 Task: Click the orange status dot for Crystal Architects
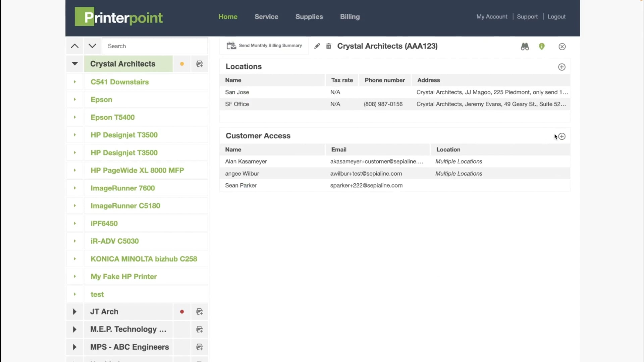[182, 64]
